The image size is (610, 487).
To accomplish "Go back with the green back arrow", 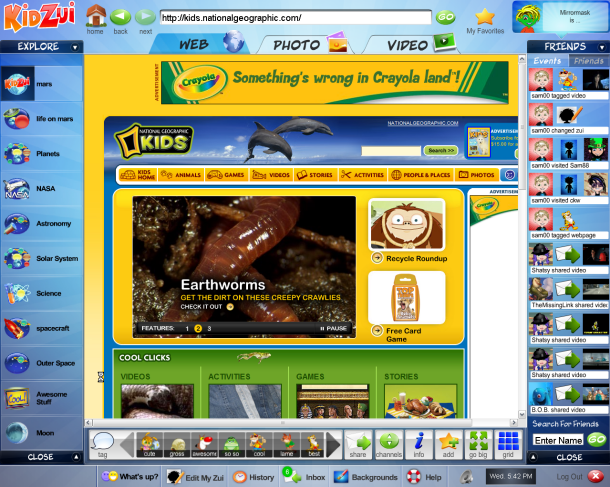I will point(120,17).
